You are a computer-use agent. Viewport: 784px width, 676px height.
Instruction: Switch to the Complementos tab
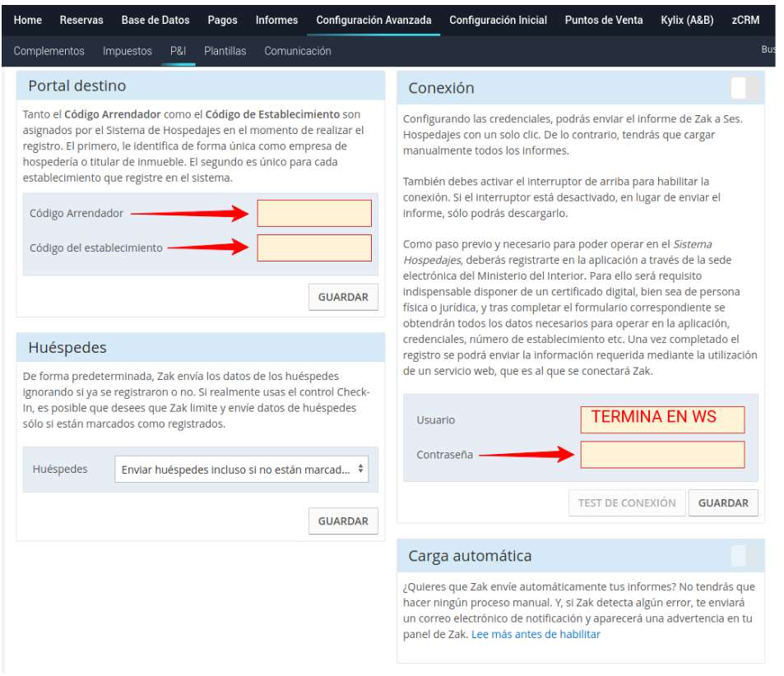coord(49,51)
